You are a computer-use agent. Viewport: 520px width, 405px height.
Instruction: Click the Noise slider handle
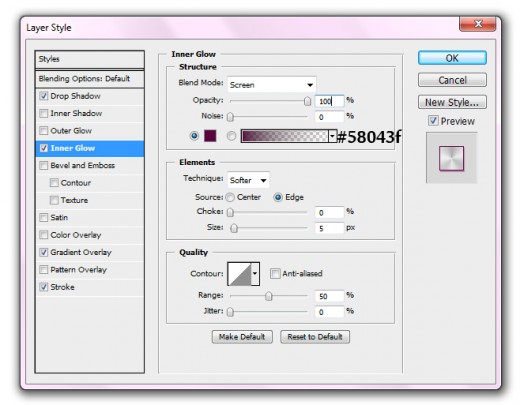click(230, 117)
